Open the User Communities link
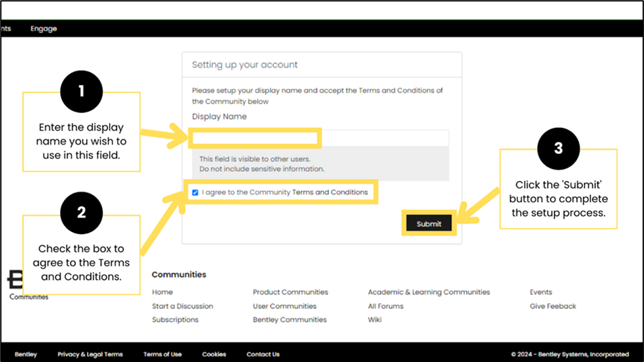The height and width of the screenshot is (362, 644). click(285, 306)
